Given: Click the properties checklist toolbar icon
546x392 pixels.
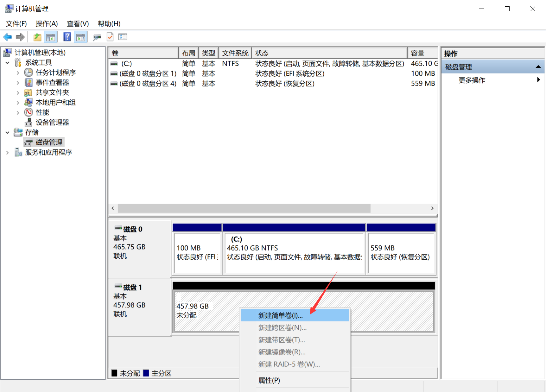Looking at the screenshot, I should pos(123,37).
